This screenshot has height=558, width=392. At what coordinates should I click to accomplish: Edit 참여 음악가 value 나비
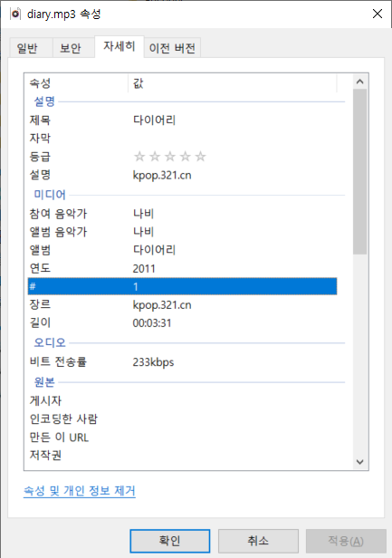143,214
